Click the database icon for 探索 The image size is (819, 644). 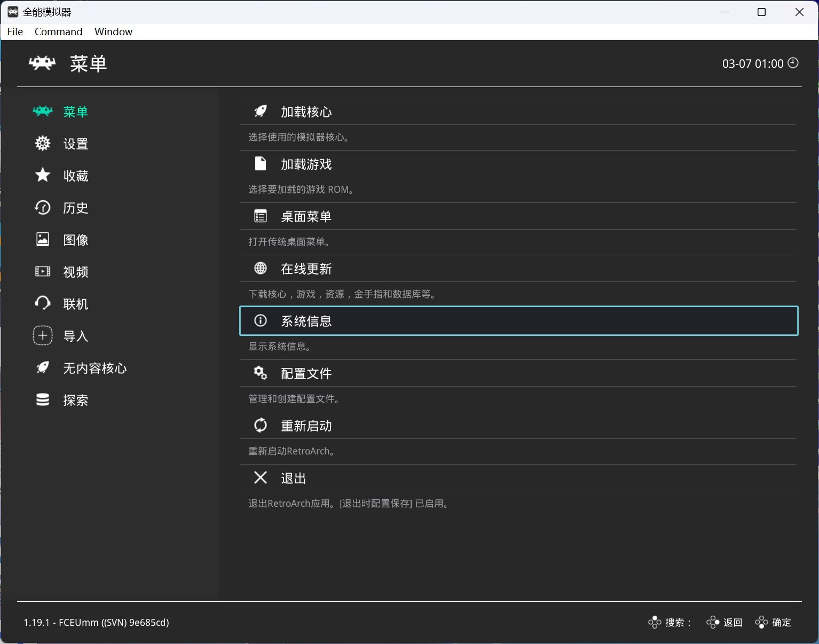(x=43, y=399)
